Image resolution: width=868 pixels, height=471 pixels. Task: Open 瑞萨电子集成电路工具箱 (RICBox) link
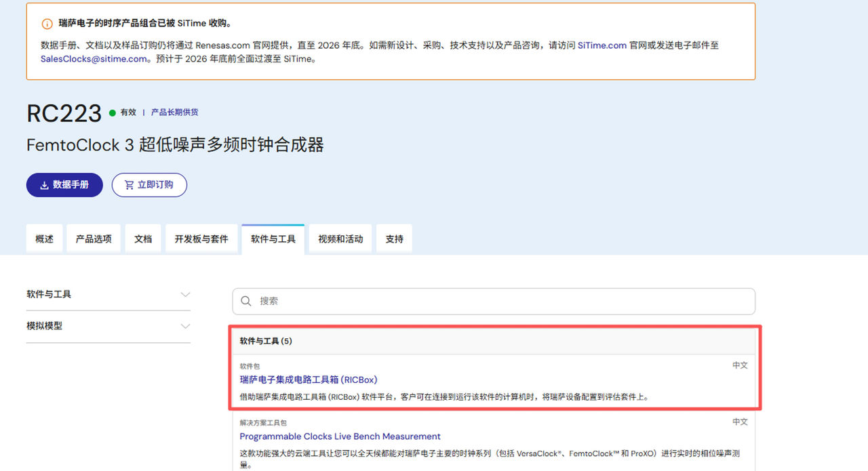pos(309,380)
